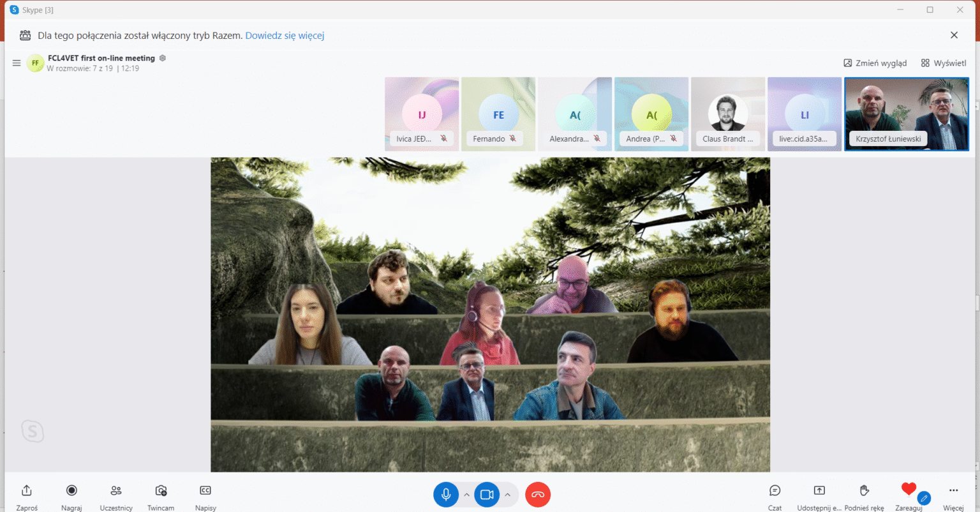Toggle the video camera button
Image resolution: width=980 pixels, height=512 pixels.
click(x=487, y=495)
